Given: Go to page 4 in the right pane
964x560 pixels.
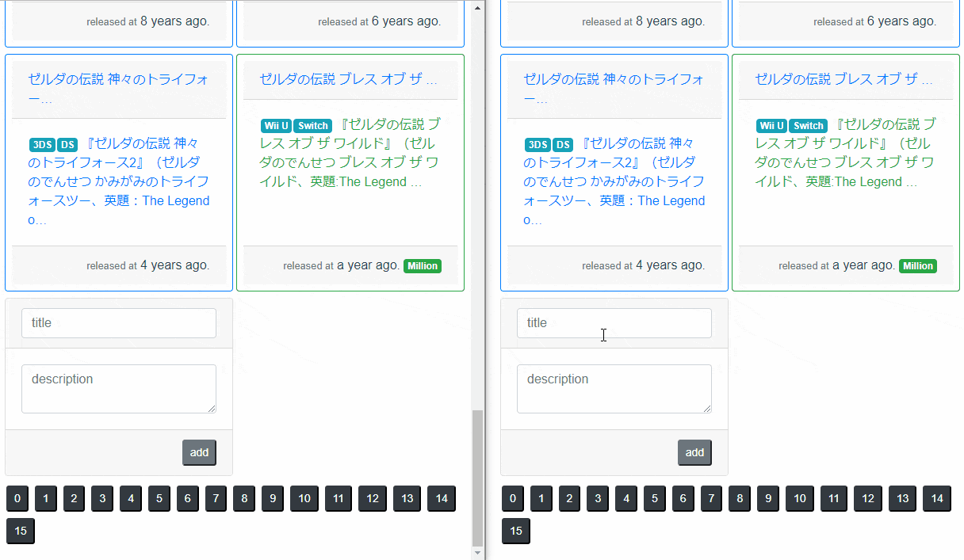Looking at the screenshot, I should [x=626, y=498].
